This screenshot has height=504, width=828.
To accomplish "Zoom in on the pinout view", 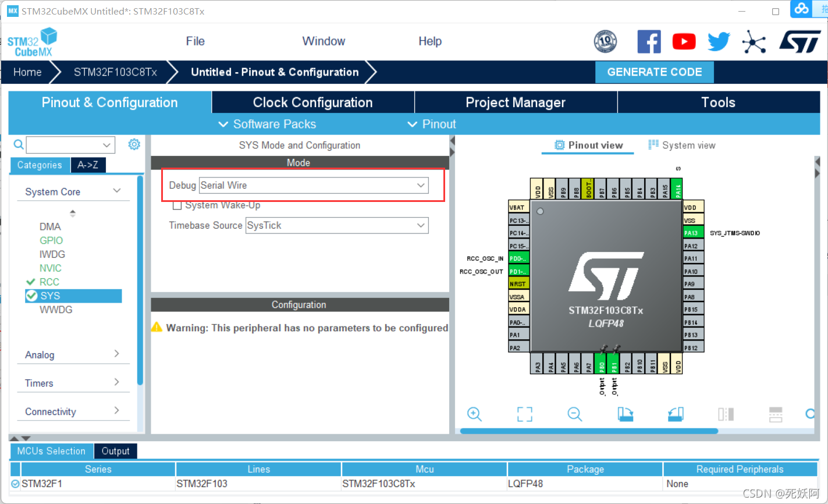I will (x=475, y=414).
